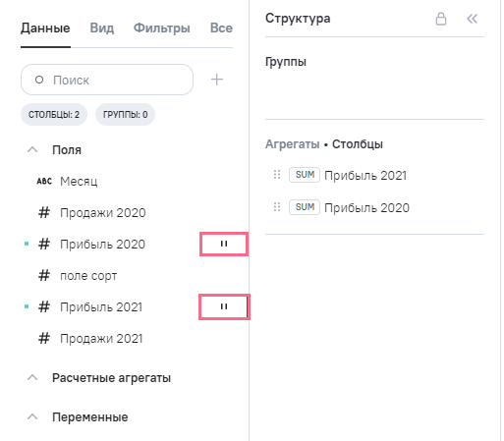Grab the drag handle of SUM Прибыль 2020
The height and width of the screenshot is (441, 504).
pos(277,207)
